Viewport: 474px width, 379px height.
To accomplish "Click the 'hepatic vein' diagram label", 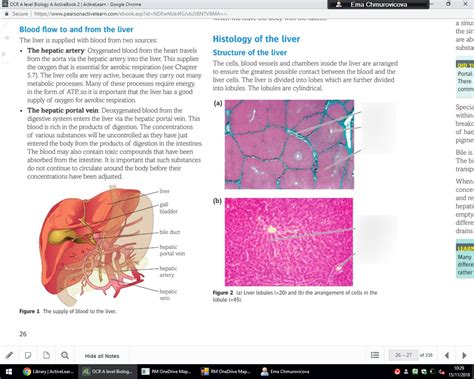I will tap(168, 295).
